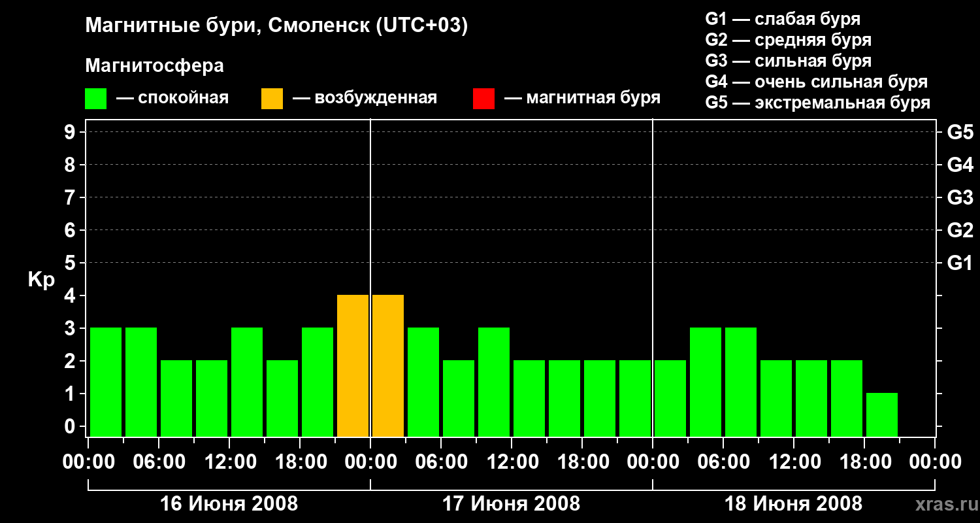Click the '18:00' time label under 17 June
Viewport: 980px width, 523px height.
[582, 462]
